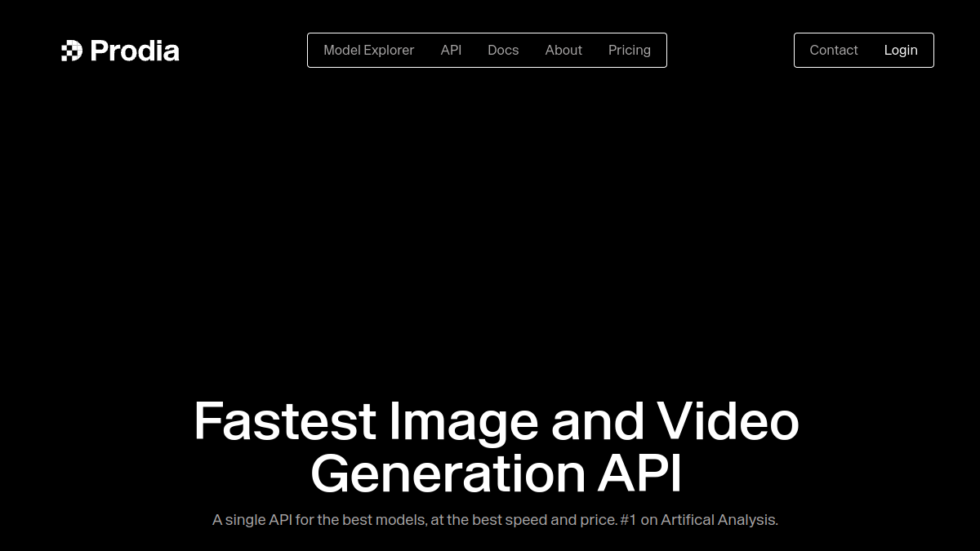Open the Docs link in navigation

[503, 50]
